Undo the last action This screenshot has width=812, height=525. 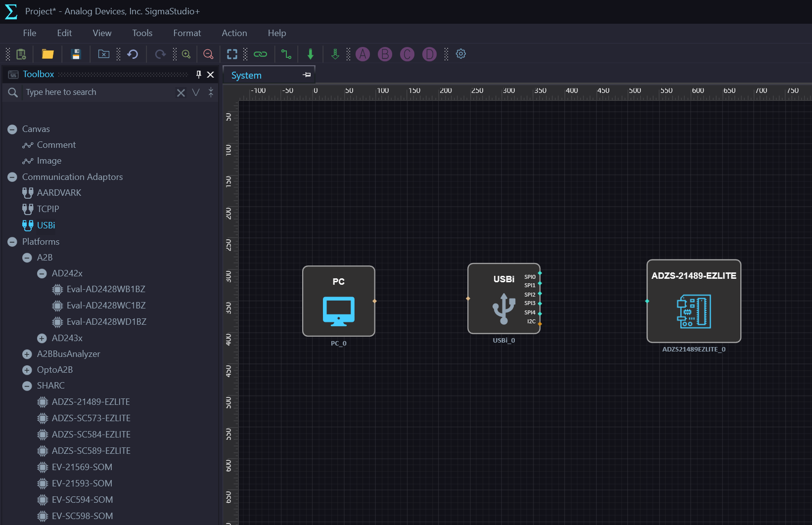click(x=133, y=54)
